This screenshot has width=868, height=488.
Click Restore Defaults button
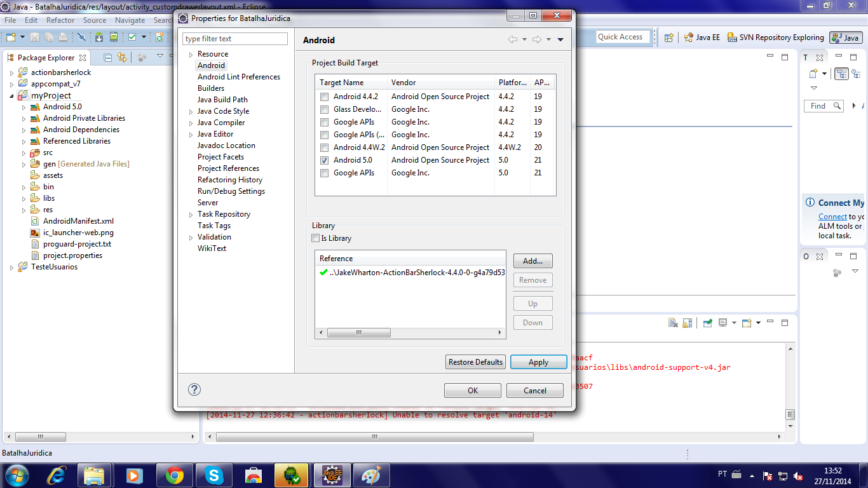[476, 362]
